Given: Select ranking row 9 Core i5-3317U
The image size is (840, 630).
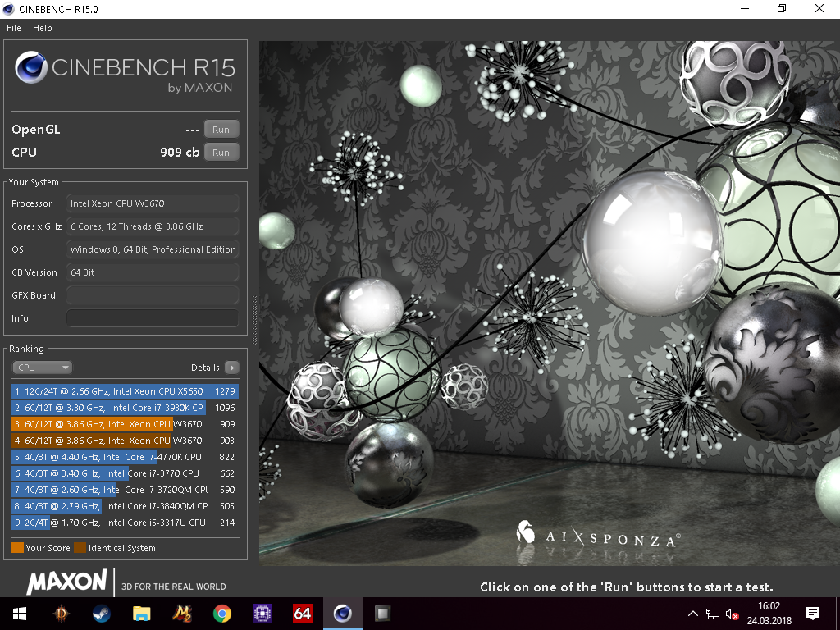Looking at the screenshot, I should tap(125, 523).
